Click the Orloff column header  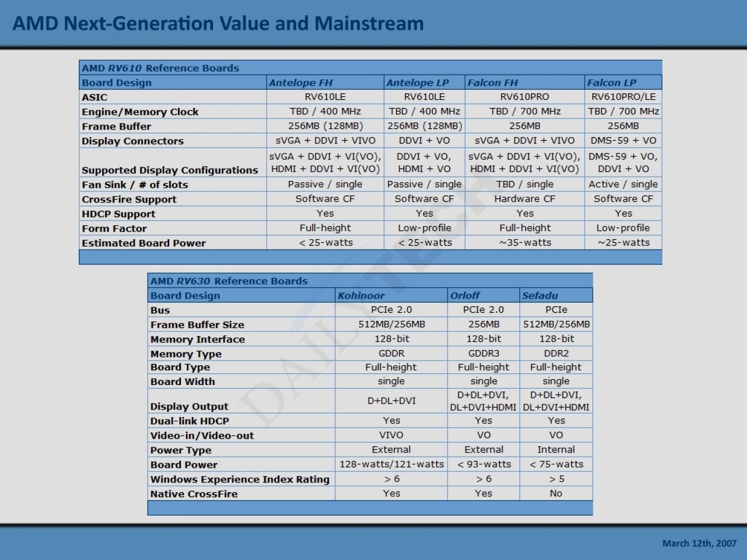[483, 295]
